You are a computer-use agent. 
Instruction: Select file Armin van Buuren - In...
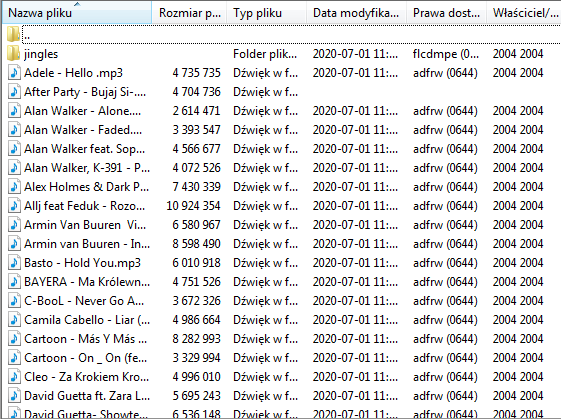coord(87,244)
